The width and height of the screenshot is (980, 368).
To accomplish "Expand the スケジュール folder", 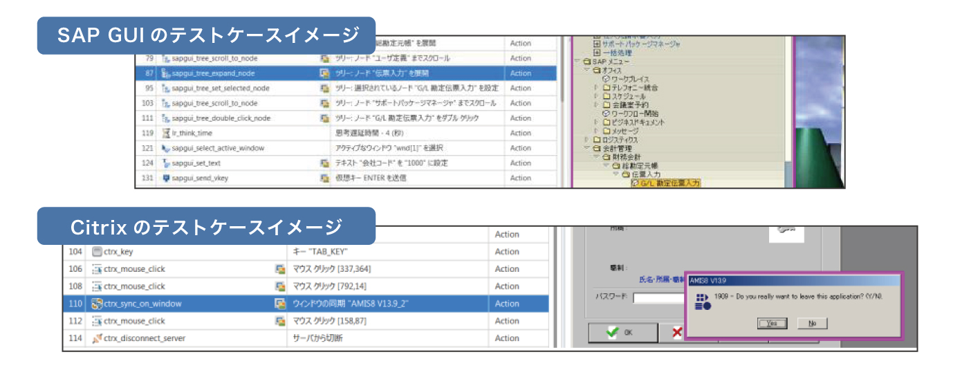I will tap(596, 96).
